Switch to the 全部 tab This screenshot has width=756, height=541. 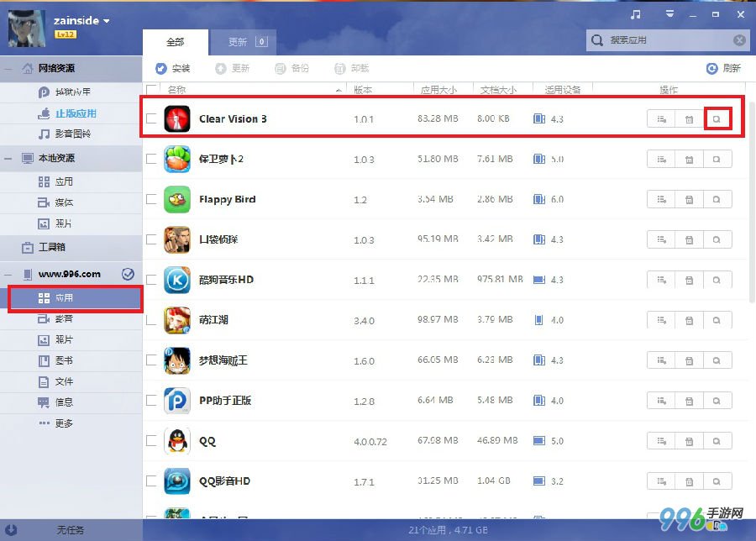176,42
